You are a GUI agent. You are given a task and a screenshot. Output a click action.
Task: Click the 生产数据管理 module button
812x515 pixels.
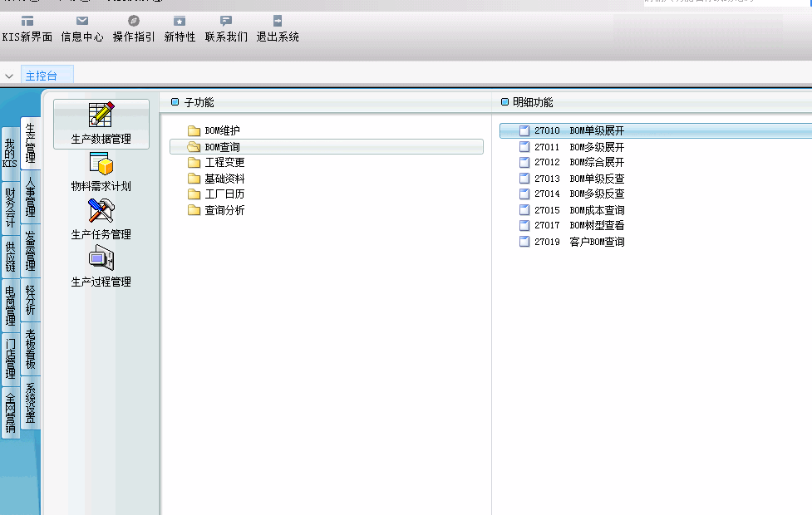point(101,124)
